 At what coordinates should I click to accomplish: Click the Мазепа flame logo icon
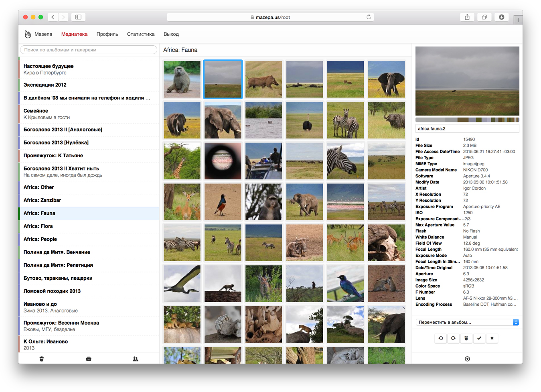[28, 34]
